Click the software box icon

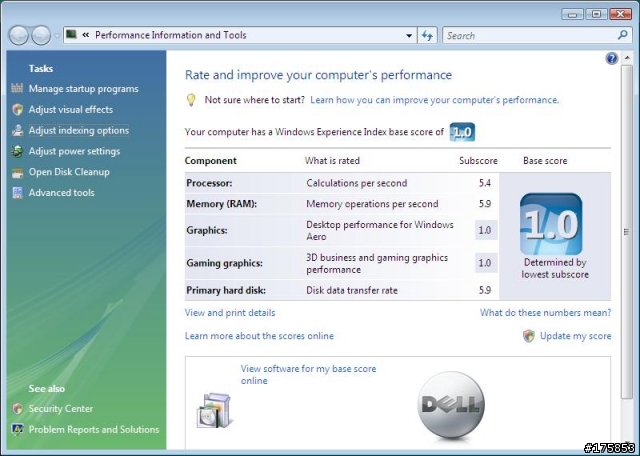point(213,410)
